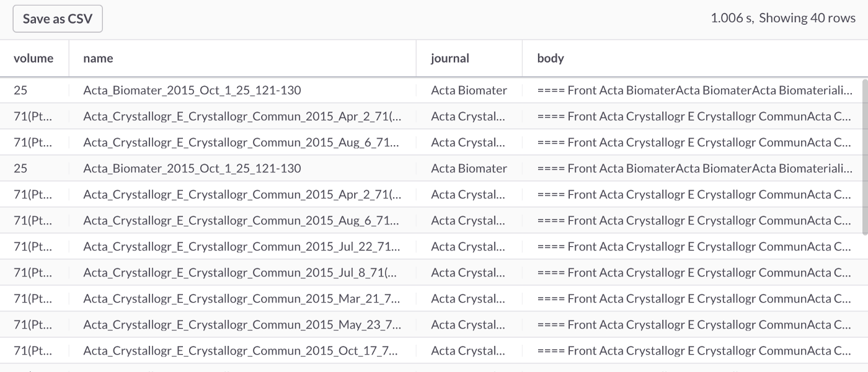Click the journal column header
This screenshot has height=372, width=868.
click(x=450, y=58)
